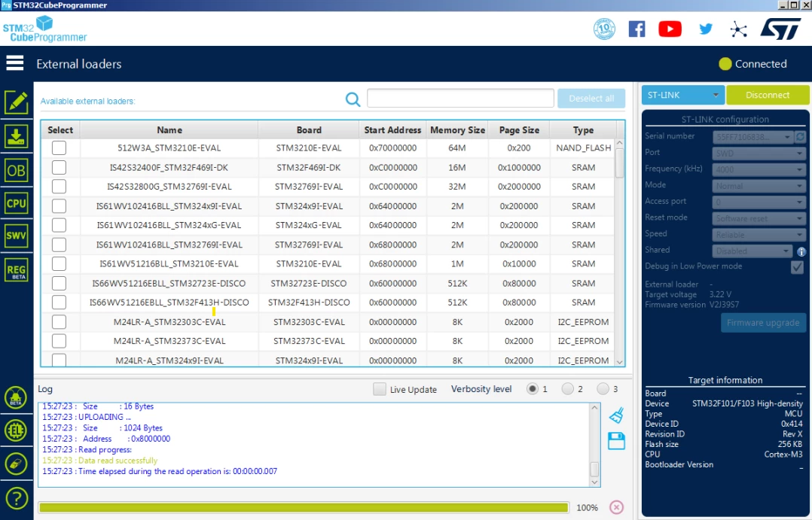Toggle the Live Update checkbox
This screenshot has width=812, height=520.
click(x=380, y=389)
